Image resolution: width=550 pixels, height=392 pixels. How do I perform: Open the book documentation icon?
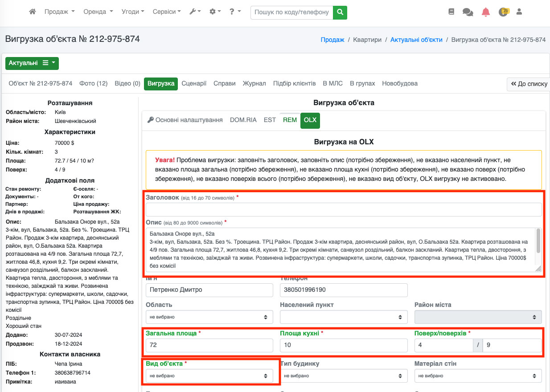(451, 12)
